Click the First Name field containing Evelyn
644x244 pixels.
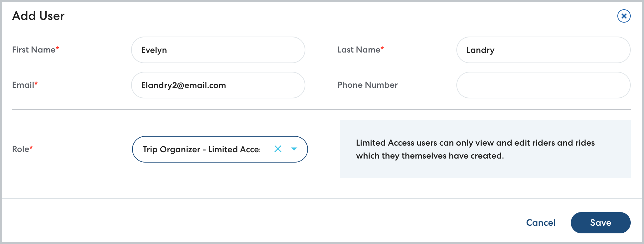pyautogui.click(x=218, y=50)
